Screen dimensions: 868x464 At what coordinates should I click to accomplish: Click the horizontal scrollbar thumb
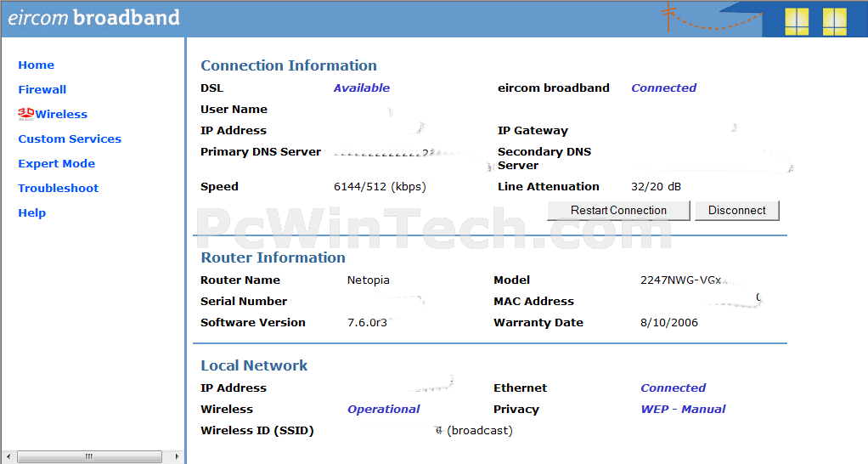pos(89,457)
